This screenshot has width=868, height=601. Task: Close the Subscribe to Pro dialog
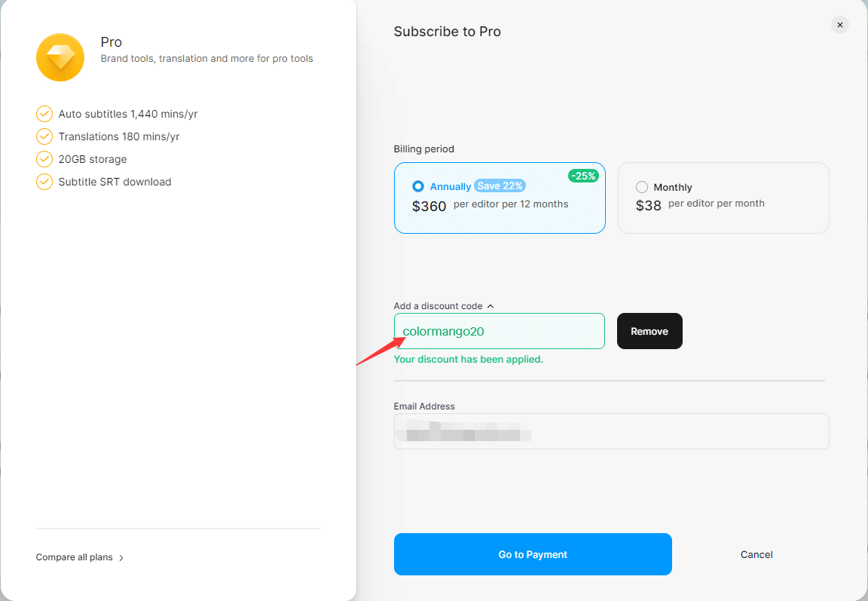(839, 25)
